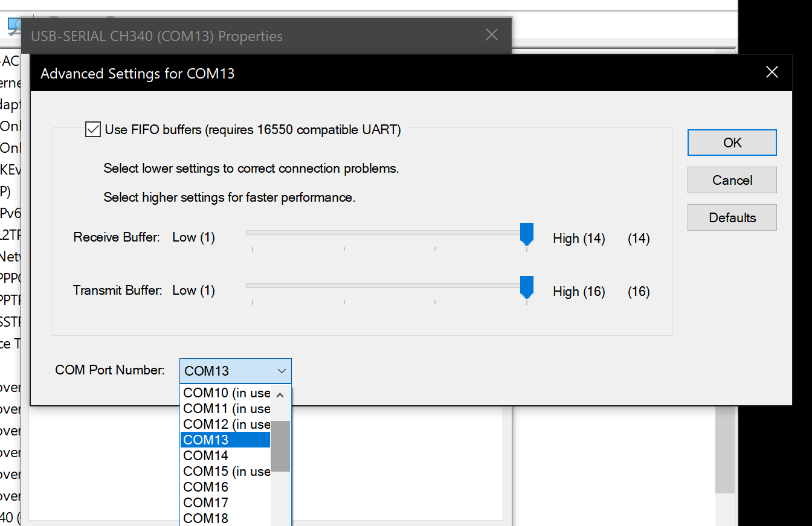
Task: Click the background window's vertical scrollbar
Action: tap(725, 449)
